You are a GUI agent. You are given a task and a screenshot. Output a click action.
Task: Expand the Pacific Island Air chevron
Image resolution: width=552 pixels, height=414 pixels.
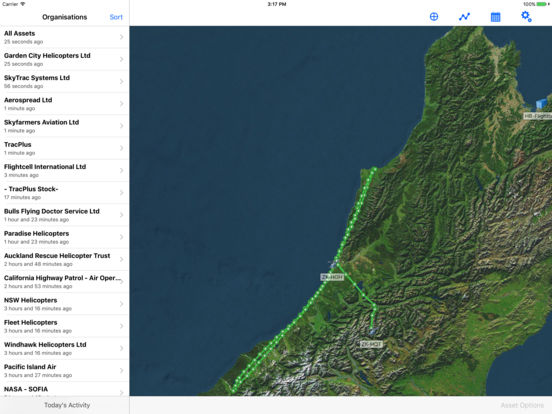tap(121, 370)
